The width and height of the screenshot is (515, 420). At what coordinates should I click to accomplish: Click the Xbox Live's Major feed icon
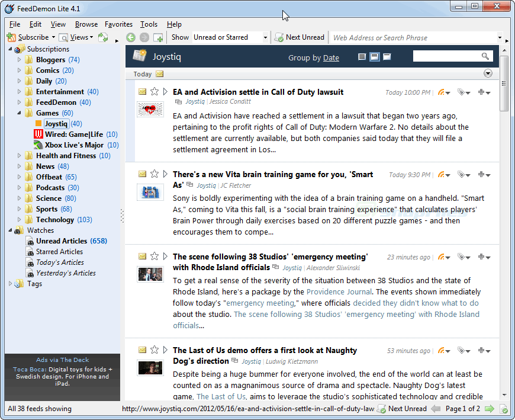tap(38, 145)
